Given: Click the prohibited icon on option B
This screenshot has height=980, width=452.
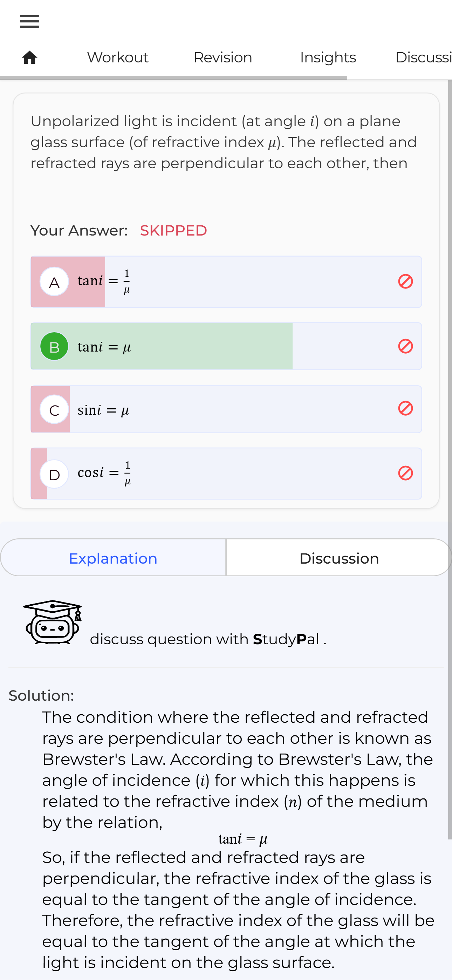Looking at the screenshot, I should click(x=405, y=346).
